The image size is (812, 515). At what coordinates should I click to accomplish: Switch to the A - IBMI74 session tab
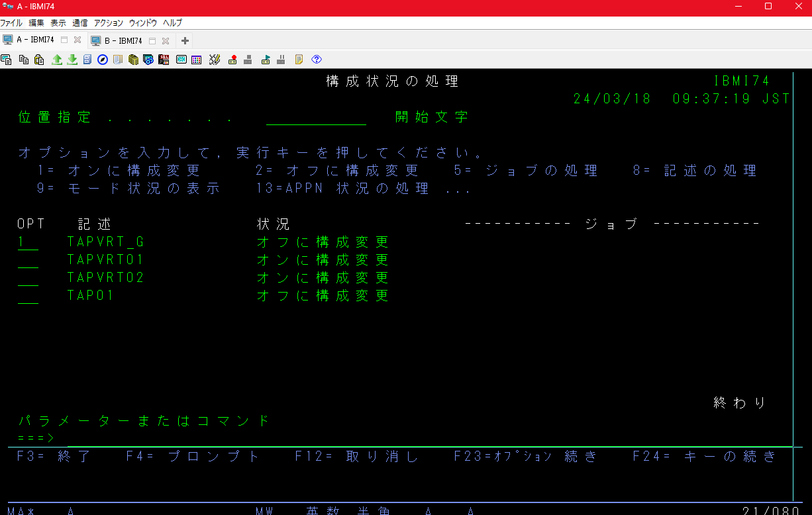pos(30,39)
